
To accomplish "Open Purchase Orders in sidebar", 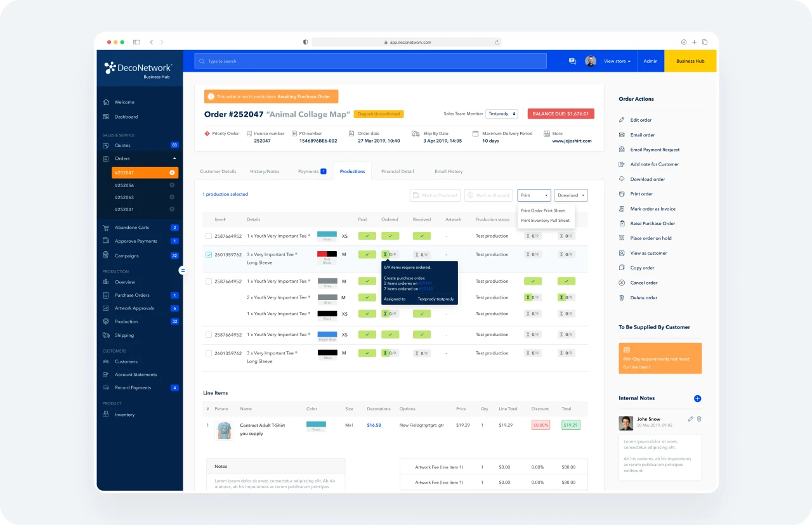I will 132,295.
